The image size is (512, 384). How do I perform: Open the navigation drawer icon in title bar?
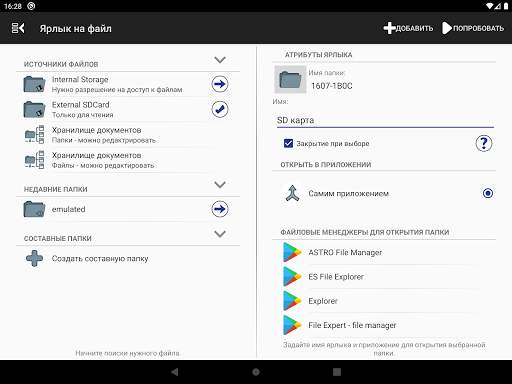(18, 28)
